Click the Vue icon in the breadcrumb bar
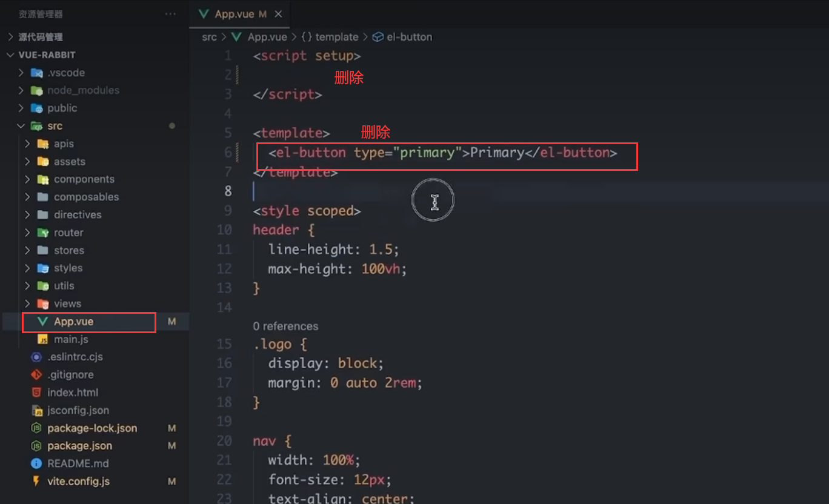 (236, 36)
